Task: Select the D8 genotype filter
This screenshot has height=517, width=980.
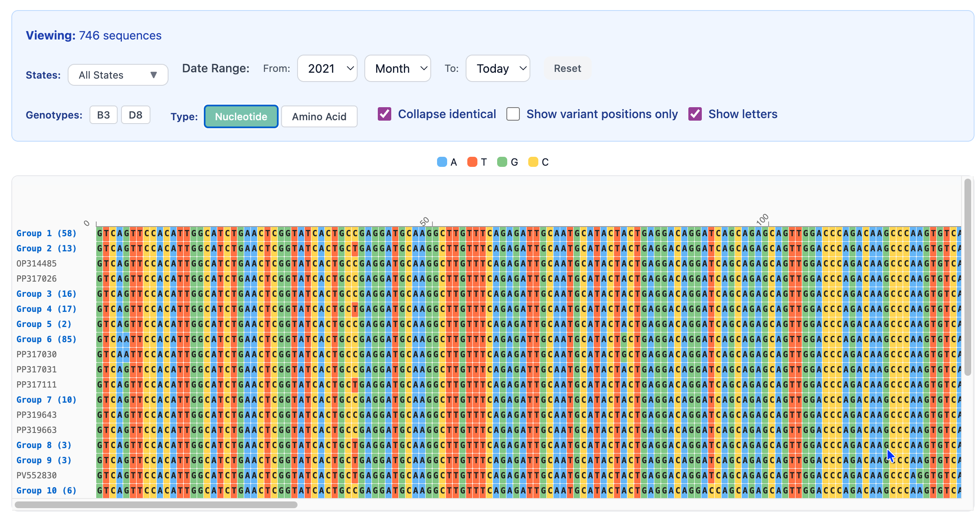Action: pos(135,115)
